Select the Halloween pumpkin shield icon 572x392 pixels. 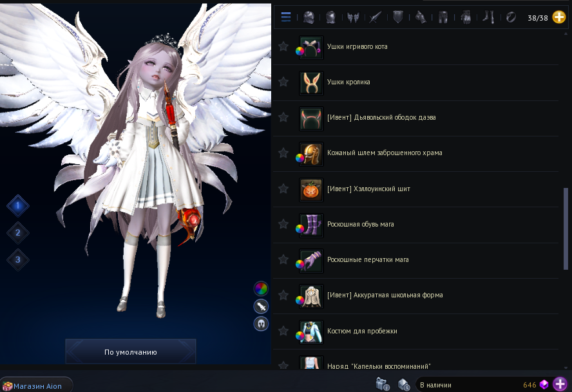pos(311,190)
